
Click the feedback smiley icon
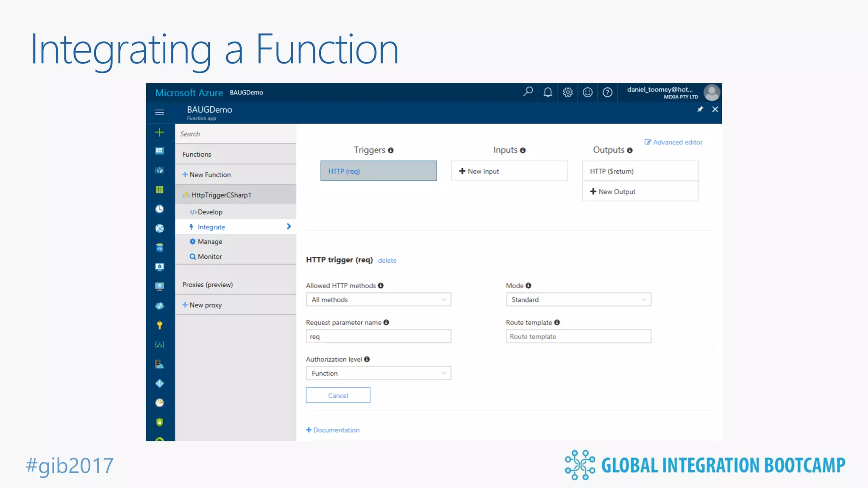(x=587, y=92)
